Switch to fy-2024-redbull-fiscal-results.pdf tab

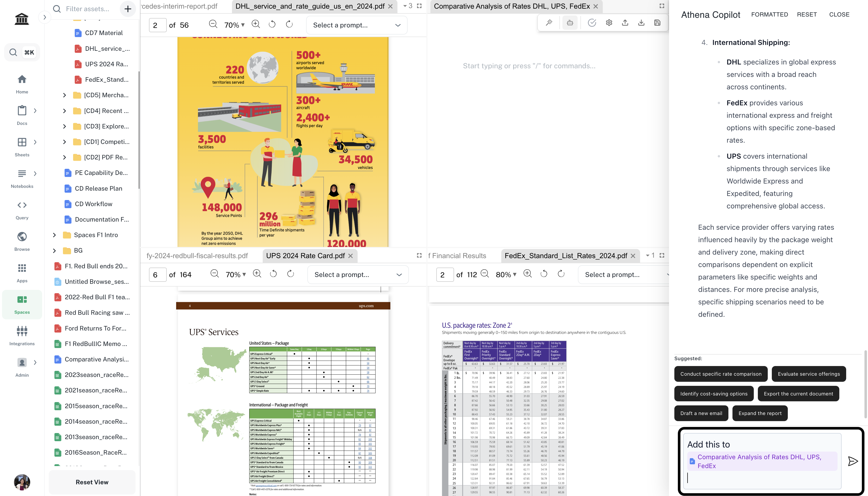197,256
